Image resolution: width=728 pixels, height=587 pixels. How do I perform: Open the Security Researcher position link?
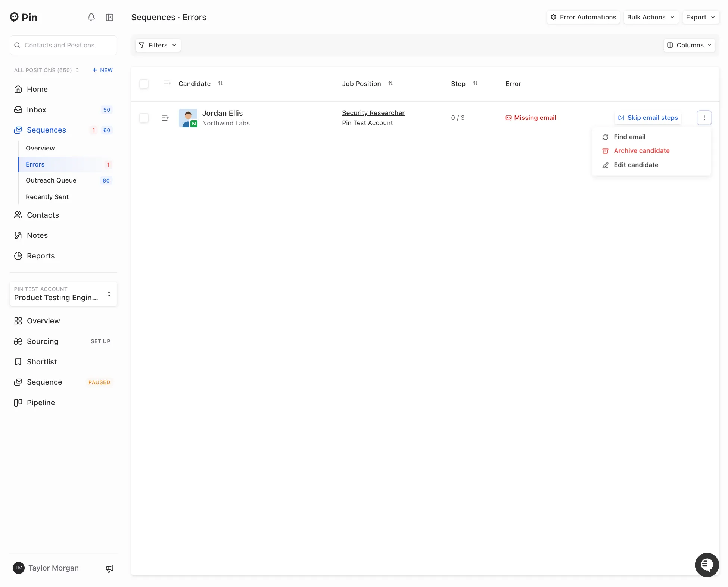click(x=373, y=113)
